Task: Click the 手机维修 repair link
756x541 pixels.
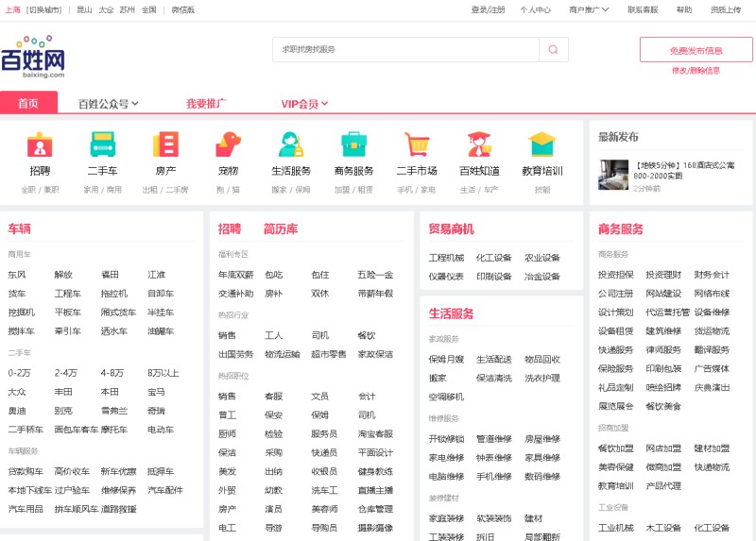Action: click(x=494, y=477)
